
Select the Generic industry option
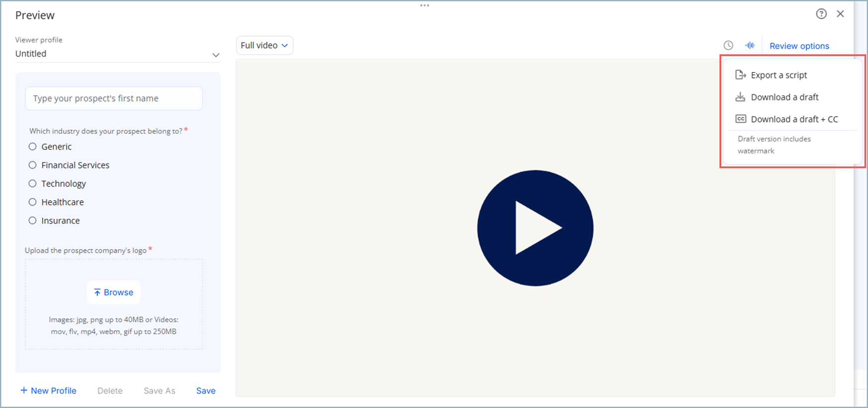[33, 147]
